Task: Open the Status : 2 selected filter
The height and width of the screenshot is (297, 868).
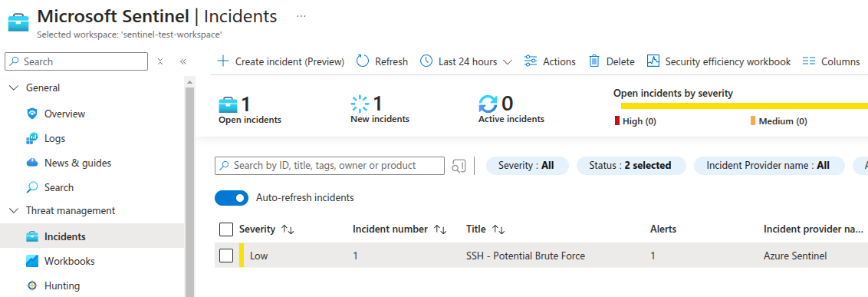Action: coord(631,166)
